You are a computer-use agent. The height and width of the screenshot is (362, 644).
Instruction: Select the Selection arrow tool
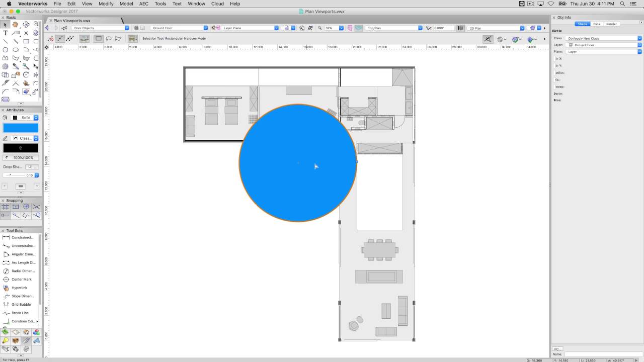pyautogui.click(x=5, y=24)
